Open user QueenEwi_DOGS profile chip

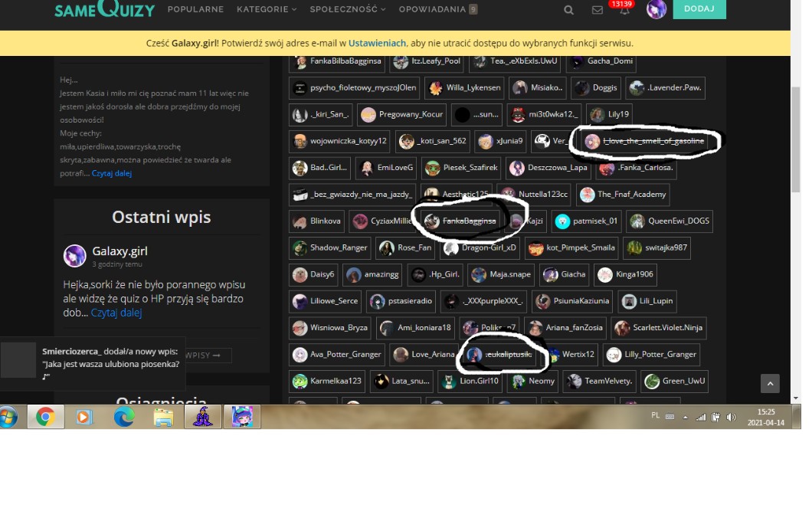pyautogui.click(x=670, y=221)
